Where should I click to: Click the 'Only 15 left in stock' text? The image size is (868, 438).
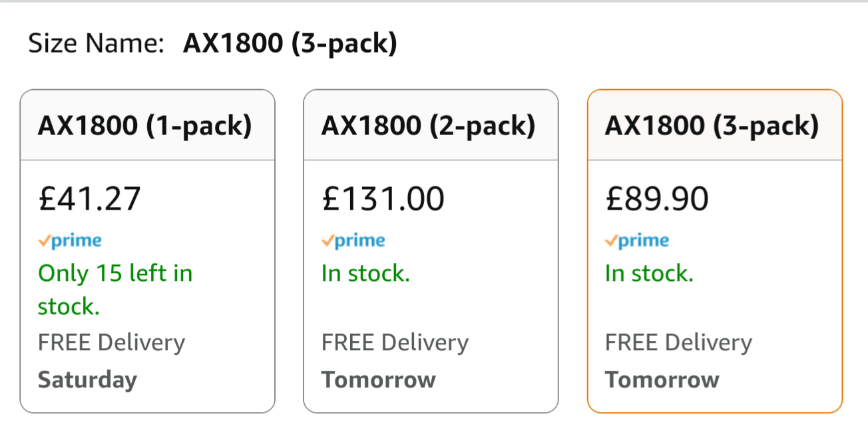coord(115,290)
